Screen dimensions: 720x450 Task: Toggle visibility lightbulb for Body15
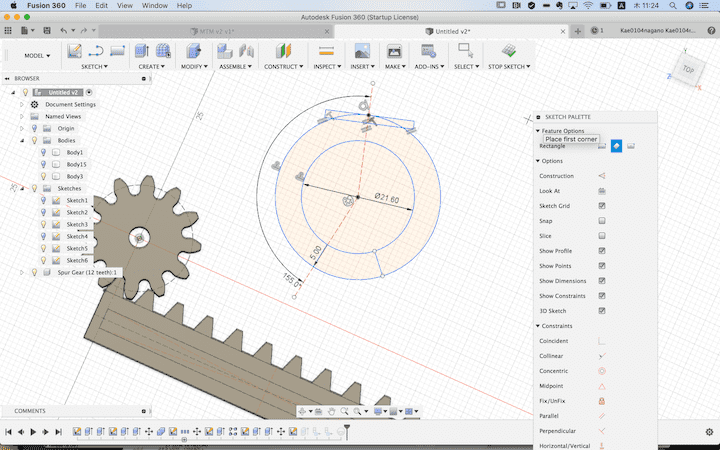coord(44,164)
